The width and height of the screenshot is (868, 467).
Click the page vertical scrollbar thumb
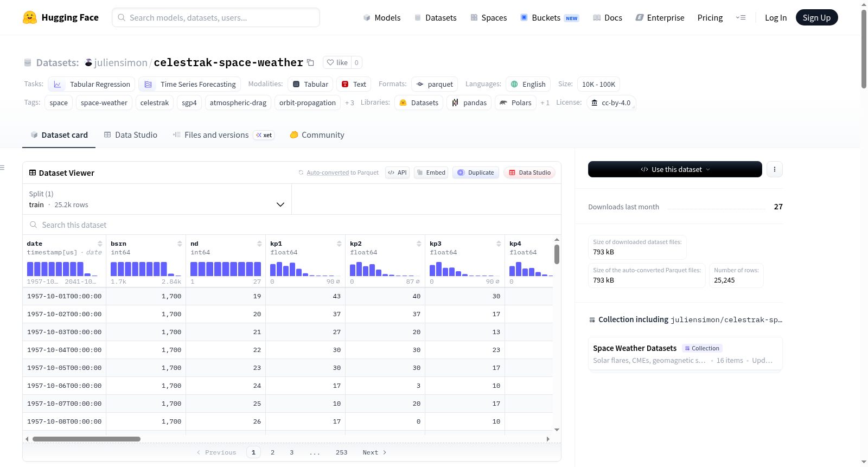(x=864, y=49)
